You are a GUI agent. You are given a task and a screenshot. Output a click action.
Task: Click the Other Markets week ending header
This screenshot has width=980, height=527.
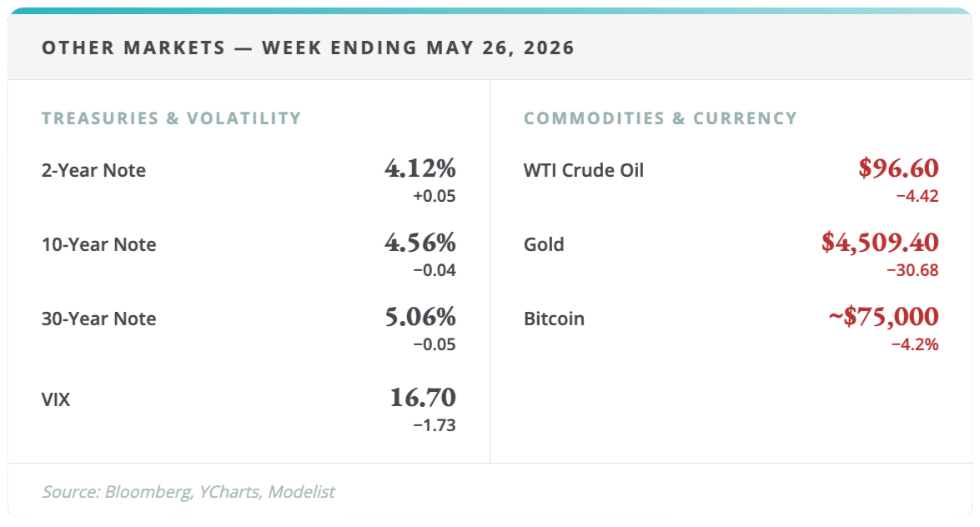tap(308, 48)
